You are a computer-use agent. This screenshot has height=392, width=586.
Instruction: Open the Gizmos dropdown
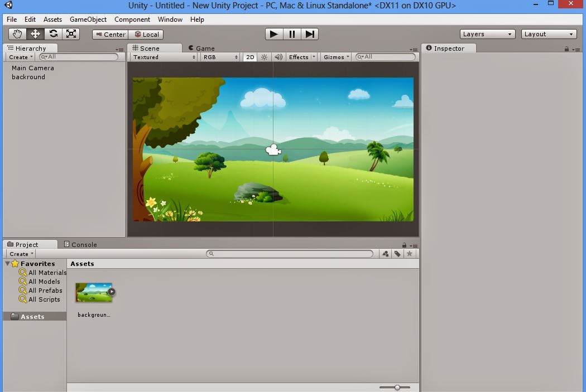(336, 57)
